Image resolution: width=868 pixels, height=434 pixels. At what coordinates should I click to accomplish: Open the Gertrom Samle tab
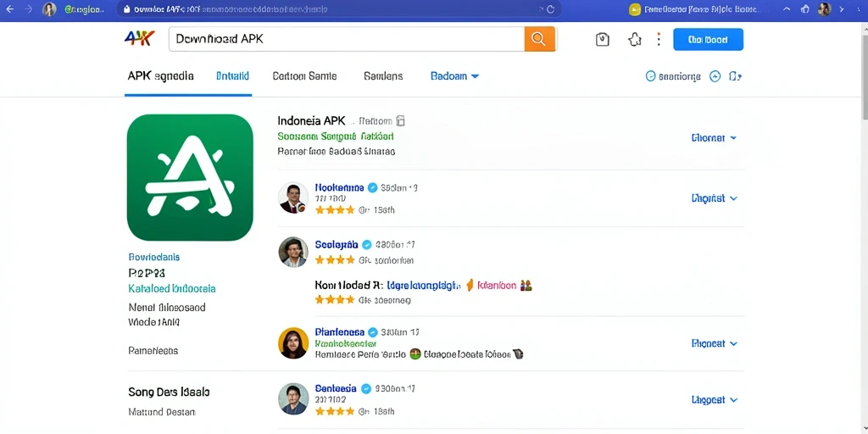(x=304, y=76)
